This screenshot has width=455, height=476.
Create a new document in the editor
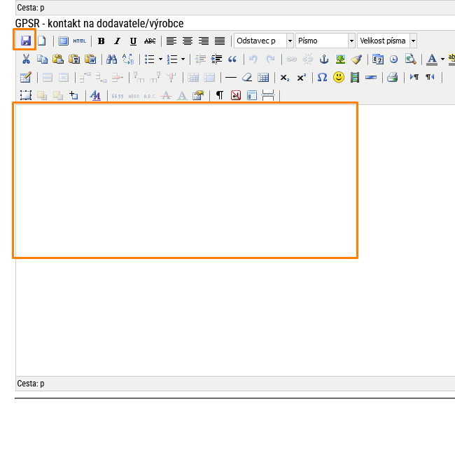(x=42, y=41)
